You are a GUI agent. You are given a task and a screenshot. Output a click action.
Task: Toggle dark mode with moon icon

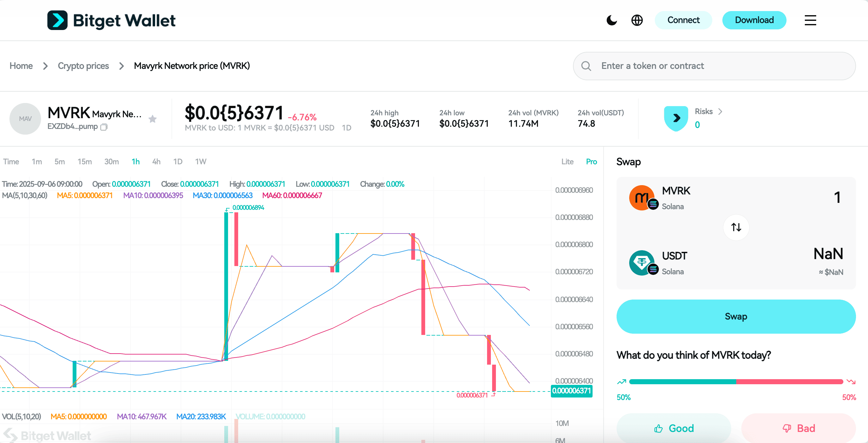[612, 20]
